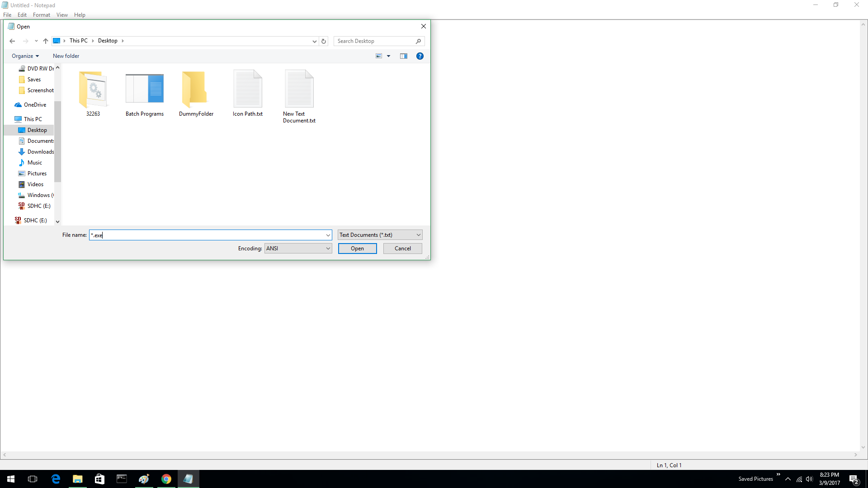Click inside the File name input field
The height and width of the screenshot is (488, 868).
[208, 235]
